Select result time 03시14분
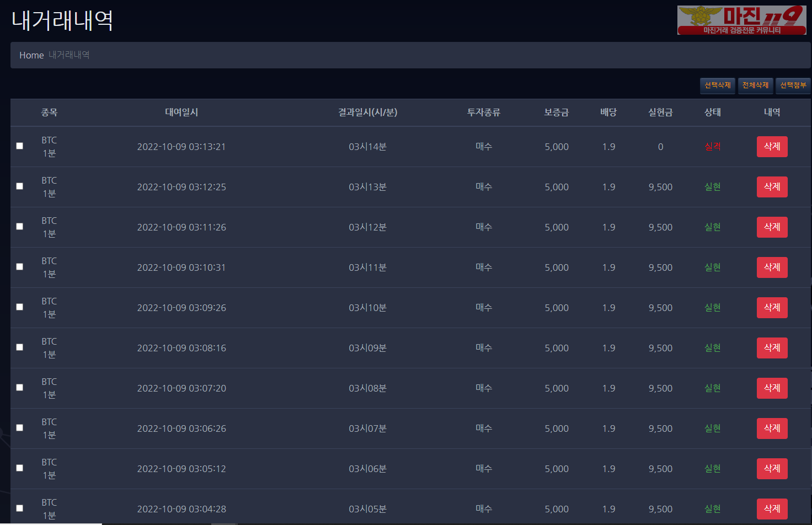Screen dimensions: 812x525 pos(367,147)
